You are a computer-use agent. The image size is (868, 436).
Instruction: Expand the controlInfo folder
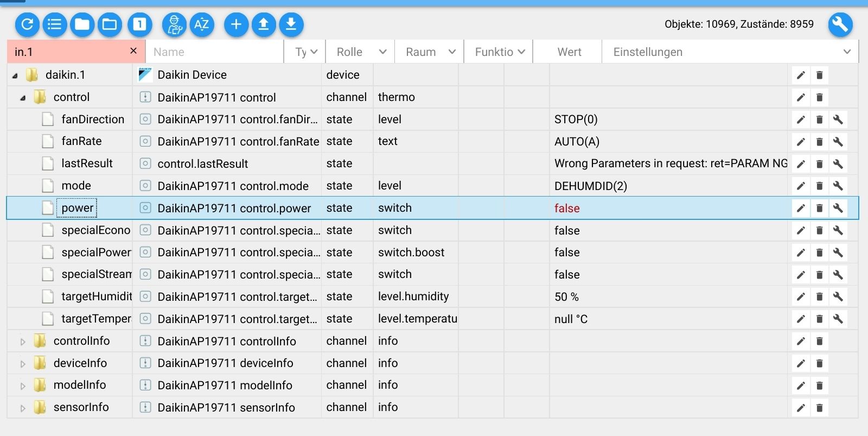pos(23,342)
